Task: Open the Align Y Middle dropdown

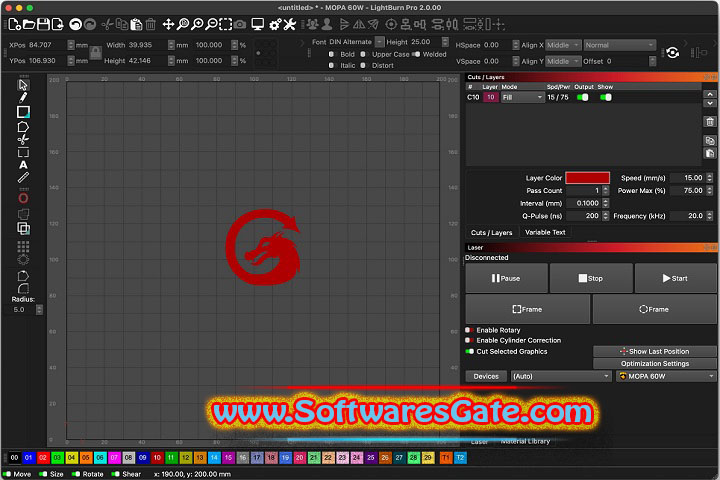Action: tap(563, 61)
